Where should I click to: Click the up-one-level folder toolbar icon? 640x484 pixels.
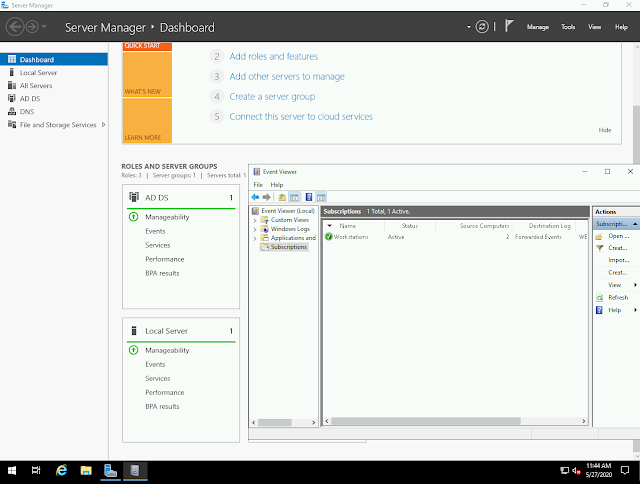[x=282, y=197]
